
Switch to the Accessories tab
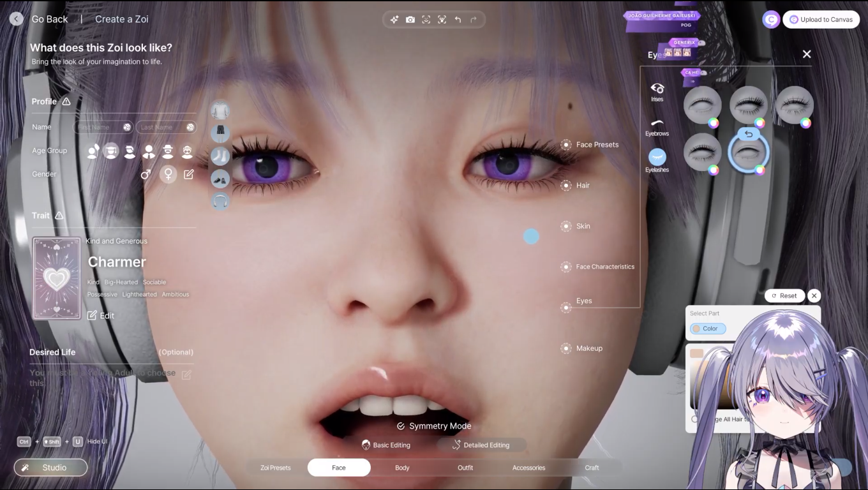pos(528,468)
